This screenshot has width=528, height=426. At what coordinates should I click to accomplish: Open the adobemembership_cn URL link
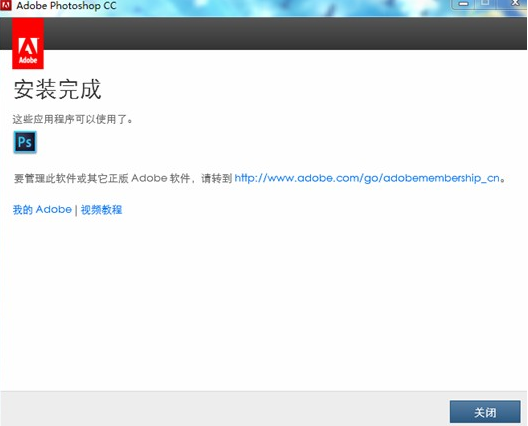pyautogui.click(x=367, y=178)
